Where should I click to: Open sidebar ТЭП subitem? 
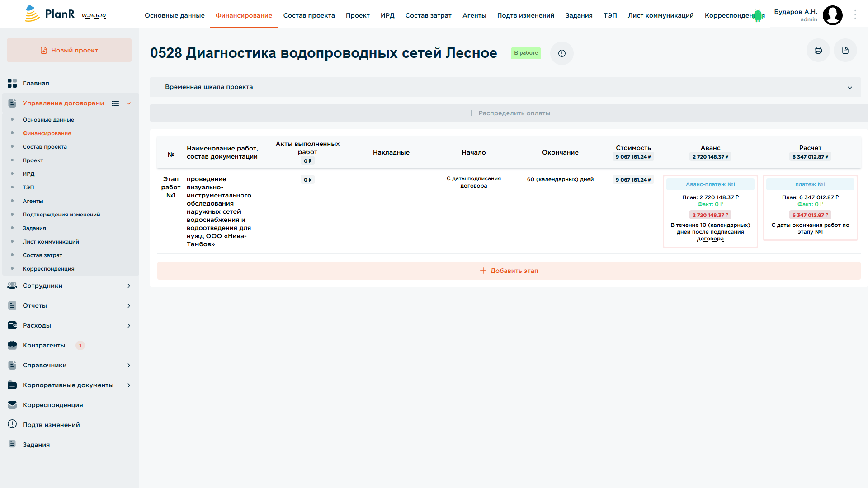pyautogui.click(x=28, y=188)
